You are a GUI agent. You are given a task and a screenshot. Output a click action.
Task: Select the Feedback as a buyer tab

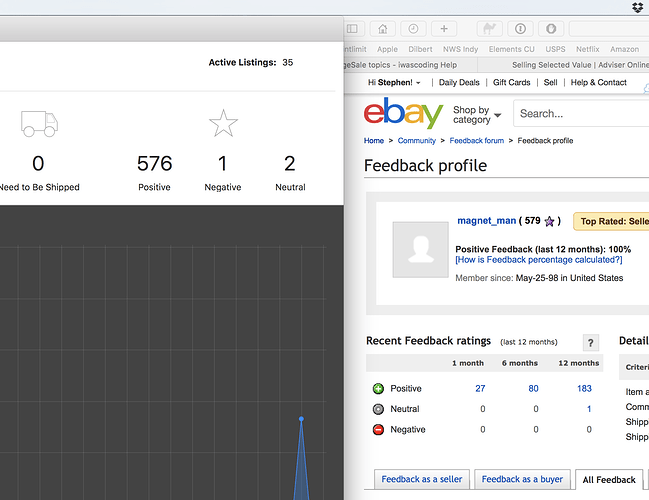[x=522, y=479]
